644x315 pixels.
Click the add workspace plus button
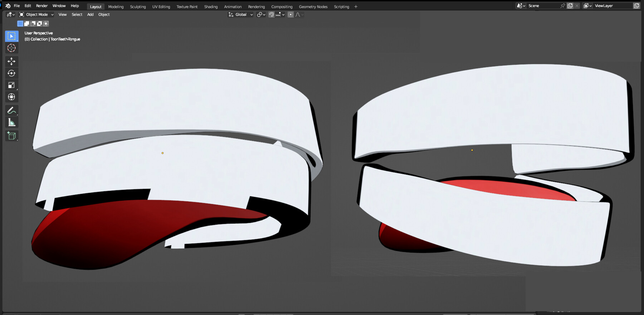click(356, 7)
